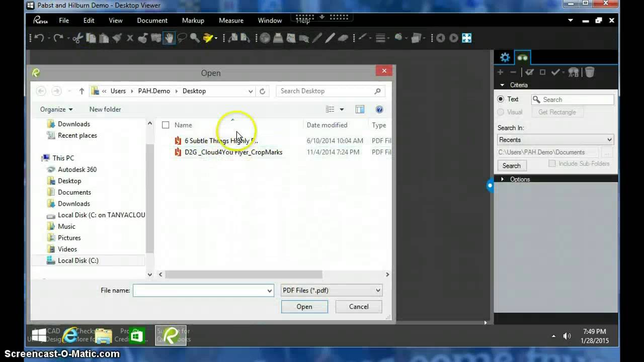Click the navigation pane vertical scrollbar down arrow
This screenshot has height=362, width=644.
click(x=149, y=275)
